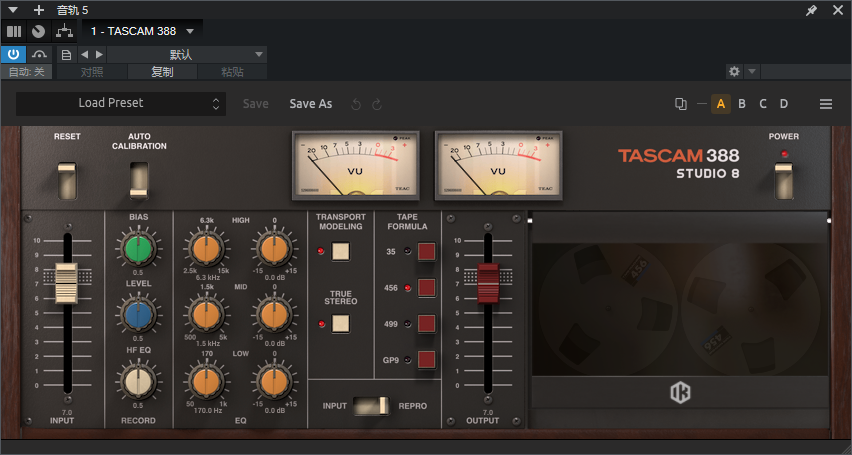
Task: Select preset slot B
Action: [x=742, y=104]
